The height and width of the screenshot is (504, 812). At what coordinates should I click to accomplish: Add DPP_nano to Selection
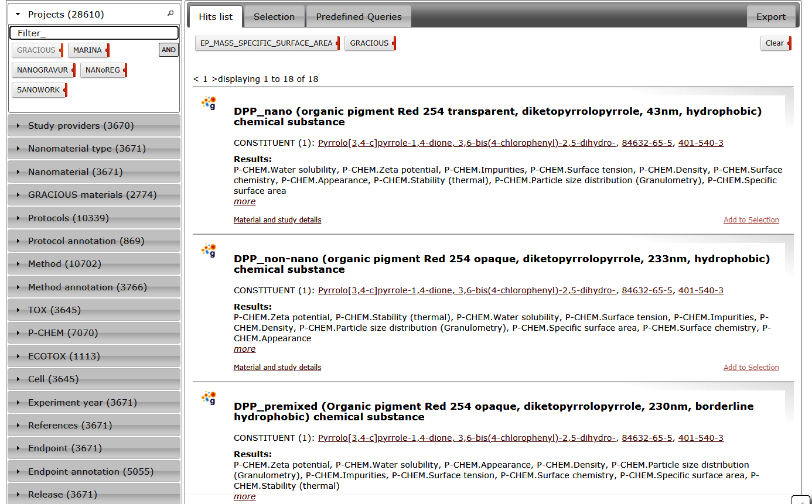tap(751, 220)
